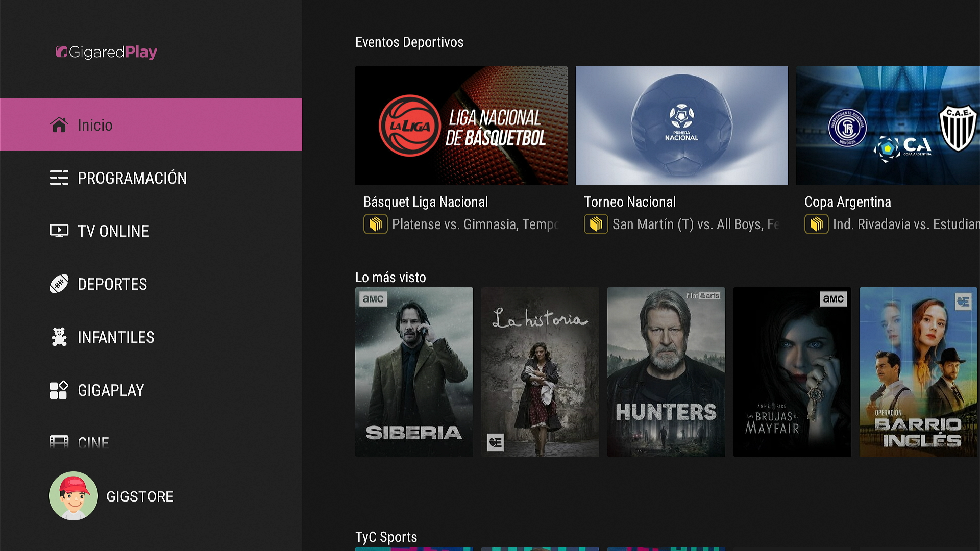Open the PROGRAMACIÓN menu entry
Screen dimensions: 980x551
click(151, 178)
